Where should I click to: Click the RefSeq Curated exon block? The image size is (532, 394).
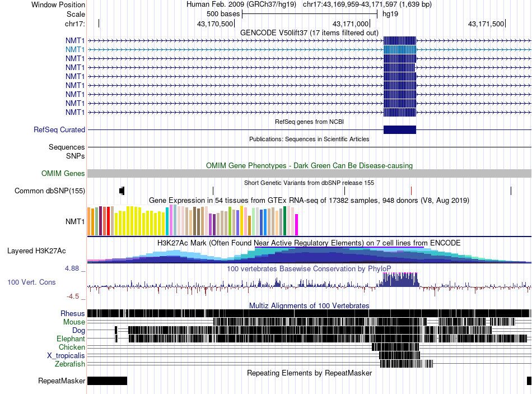[x=400, y=130]
